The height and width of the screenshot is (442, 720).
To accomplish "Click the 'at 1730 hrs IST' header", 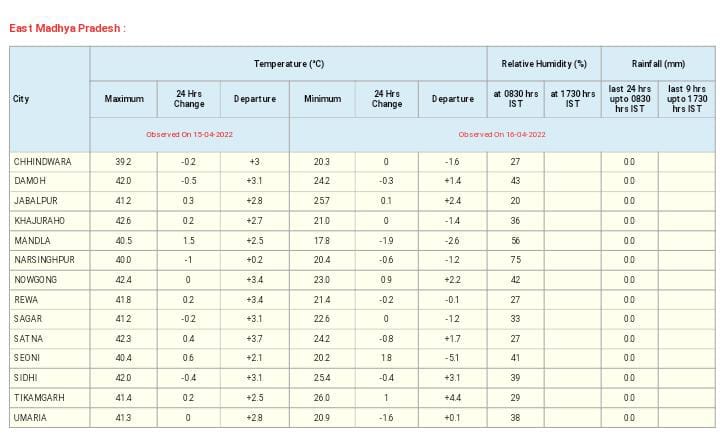I will [572, 99].
